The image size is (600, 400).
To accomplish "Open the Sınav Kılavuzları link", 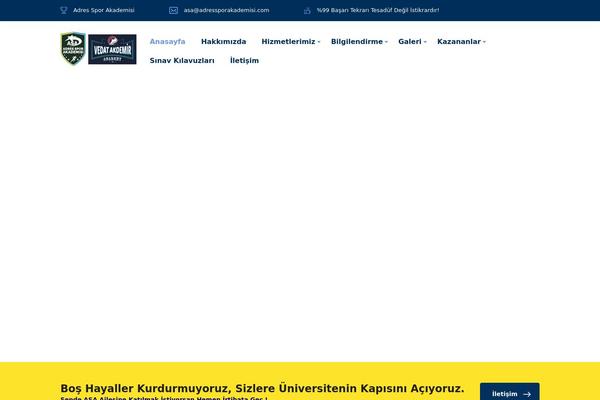I will pos(182,60).
